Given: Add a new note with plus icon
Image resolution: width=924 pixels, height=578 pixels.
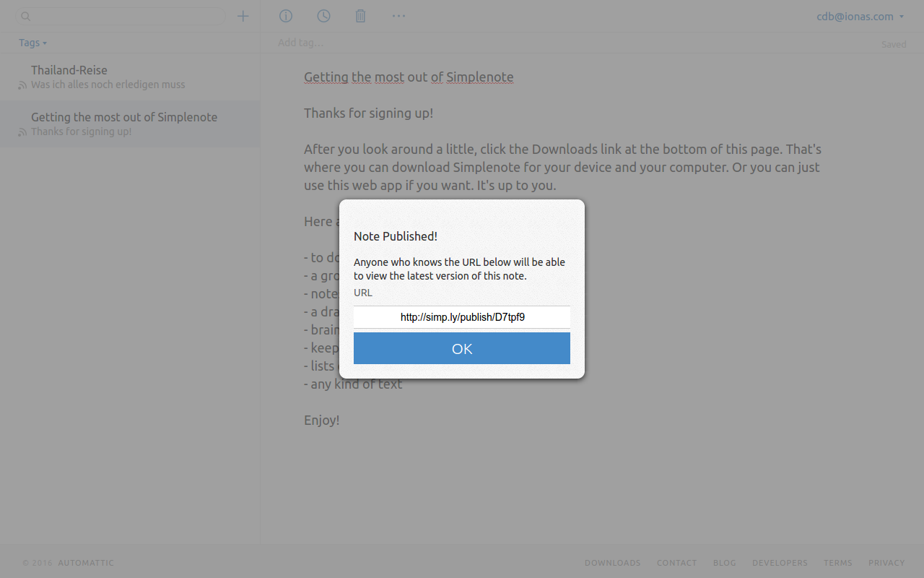Looking at the screenshot, I should pyautogui.click(x=243, y=16).
